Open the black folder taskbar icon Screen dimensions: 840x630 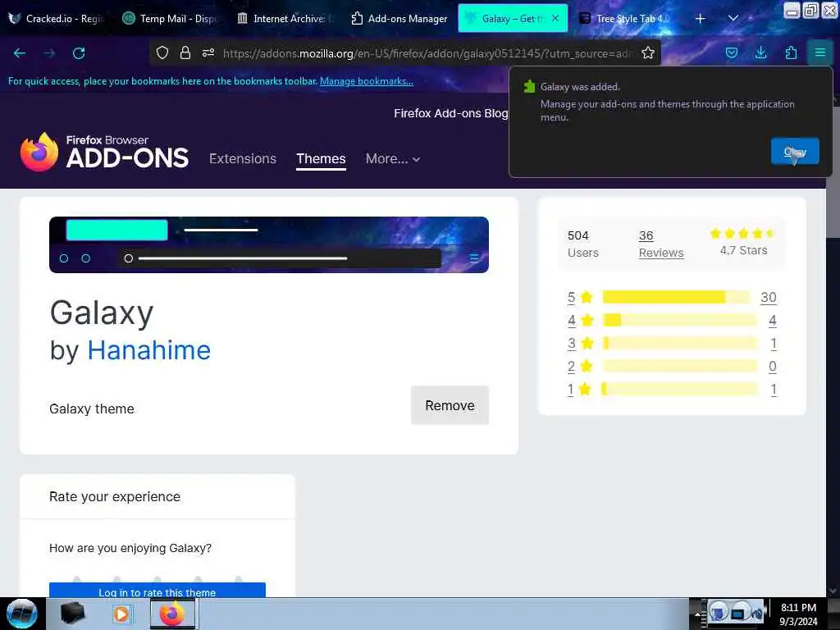72,614
